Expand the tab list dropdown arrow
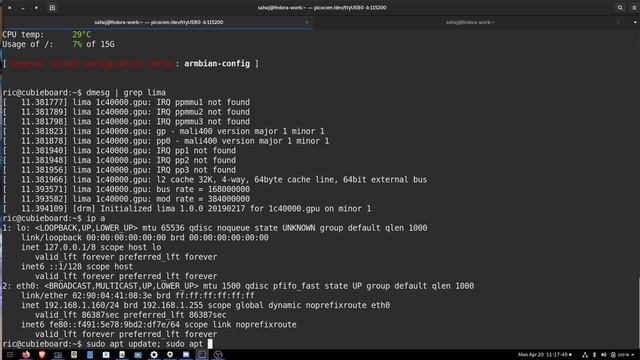The image size is (640, 360). (x=635, y=22)
